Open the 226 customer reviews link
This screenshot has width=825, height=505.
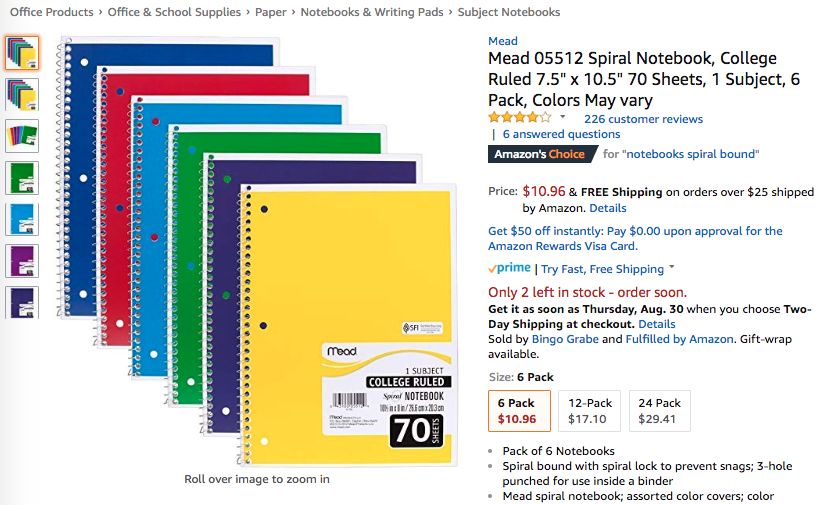point(643,118)
